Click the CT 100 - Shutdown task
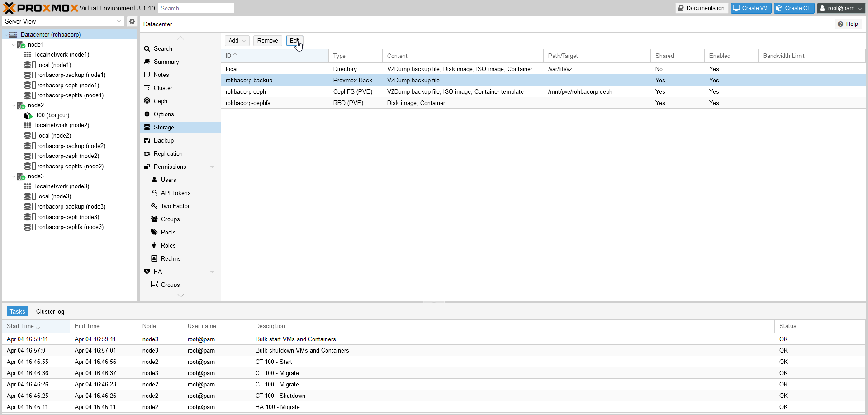This screenshot has height=415, width=868. pyautogui.click(x=433, y=396)
